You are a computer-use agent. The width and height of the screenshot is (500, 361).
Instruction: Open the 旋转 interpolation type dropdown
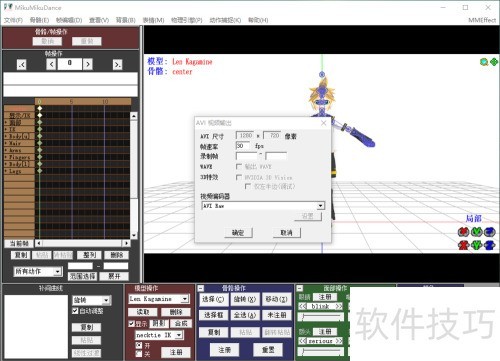point(106,300)
